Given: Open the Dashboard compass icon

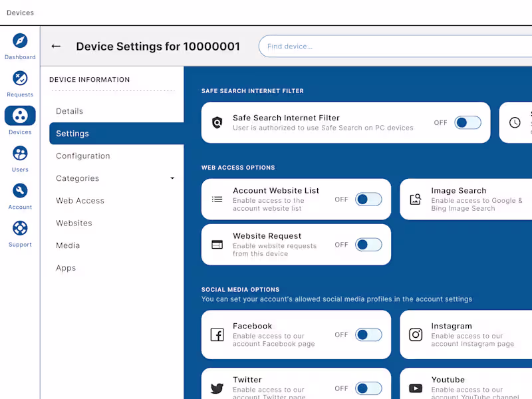Looking at the screenshot, I should (20, 41).
